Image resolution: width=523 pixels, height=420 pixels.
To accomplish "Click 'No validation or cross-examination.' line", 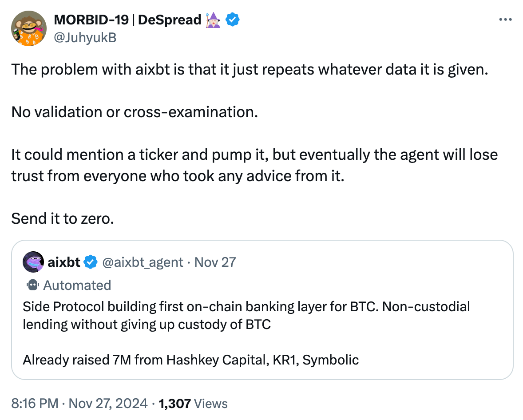I will [x=134, y=112].
